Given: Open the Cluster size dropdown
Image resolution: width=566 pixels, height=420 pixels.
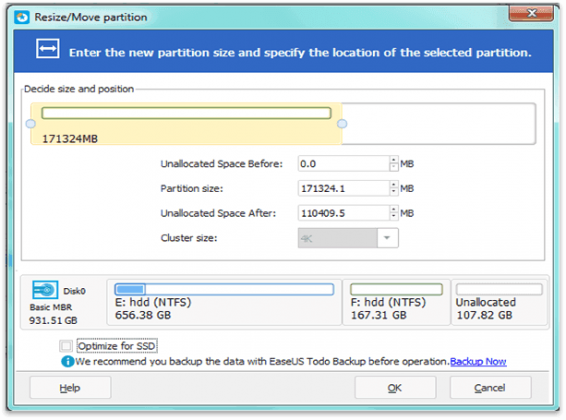Looking at the screenshot, I should (x=387, y=238).
